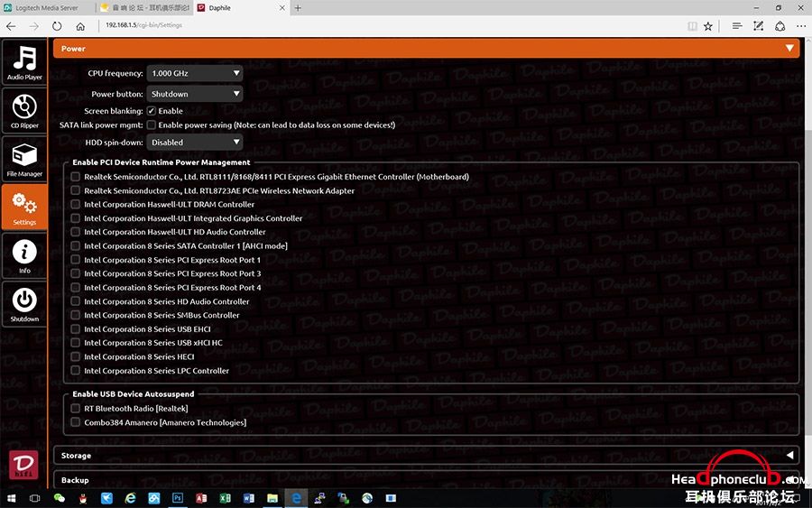Check 8 Series USB EHCI checkbox
The height and width of the screenshot is (508, 812).
(76, 328)
